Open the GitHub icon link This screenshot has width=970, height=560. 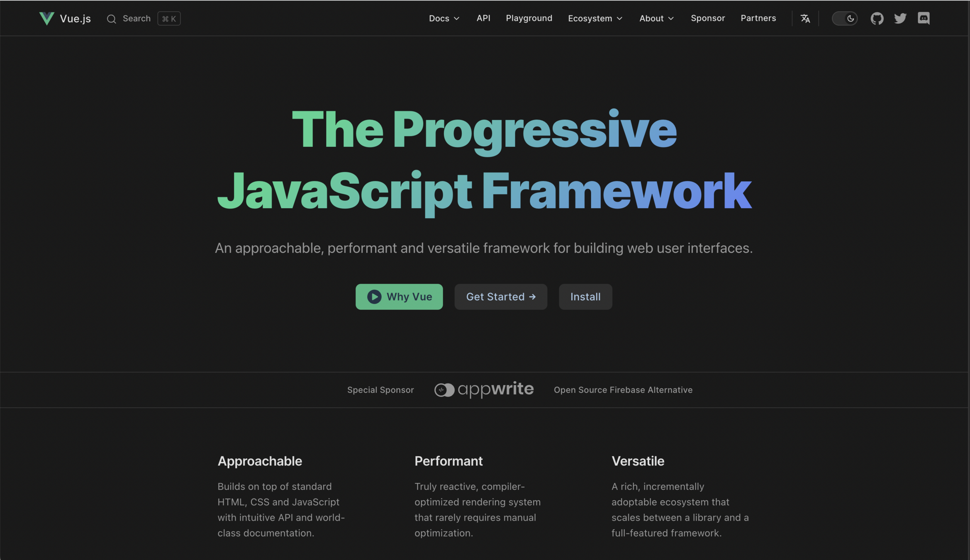pyautogui.click(x=877, y=18)
